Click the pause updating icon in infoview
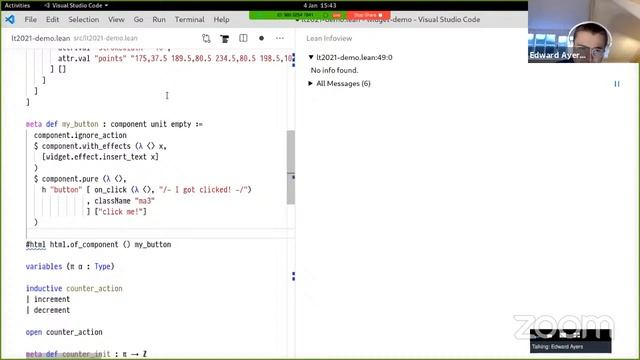The image size is (640, 360). point(617,84)
